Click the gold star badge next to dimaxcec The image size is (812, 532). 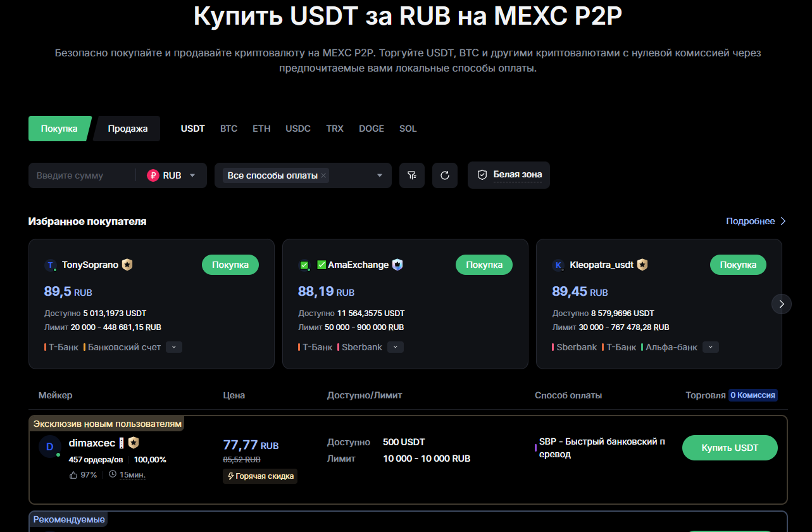pyautogui.click(x=134, y=443)
